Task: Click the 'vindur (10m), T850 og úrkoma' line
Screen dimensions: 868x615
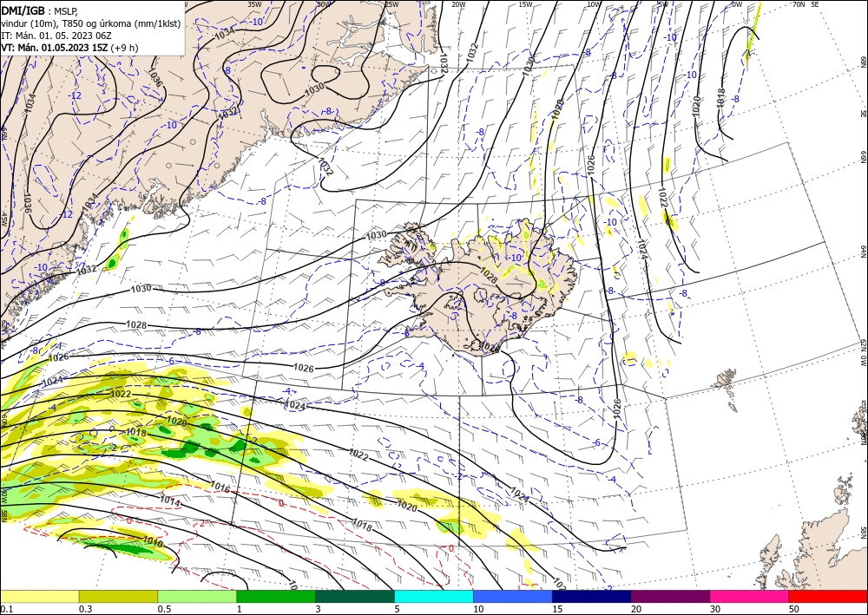Action: pos(91,23)
